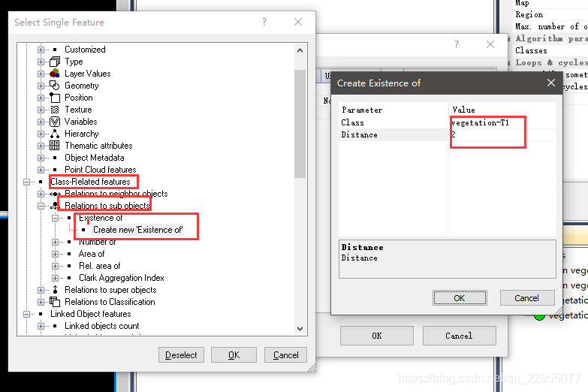
Task: Click Cancel in Create Existence of dialog
Action: (527, 298)
